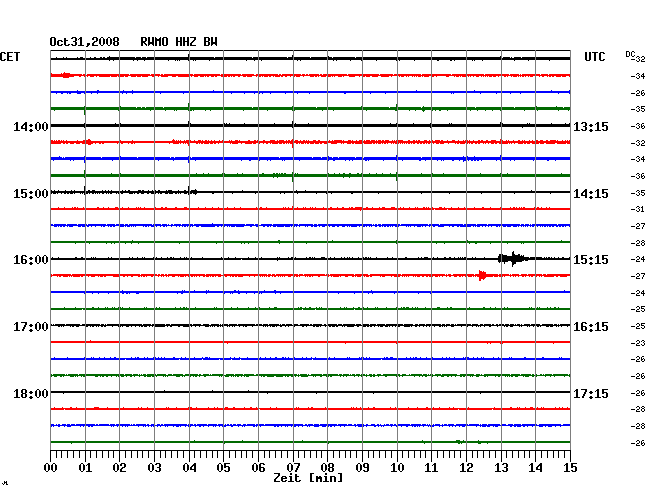This screenshot has height=494, width=650.
Task: Click minute tick label 00
Action: [51, 468]
